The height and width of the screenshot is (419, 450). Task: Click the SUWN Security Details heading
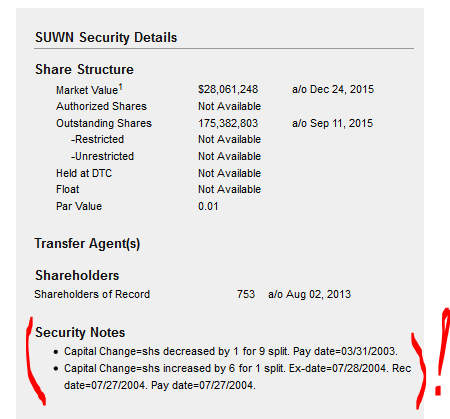tap(106, 37)
